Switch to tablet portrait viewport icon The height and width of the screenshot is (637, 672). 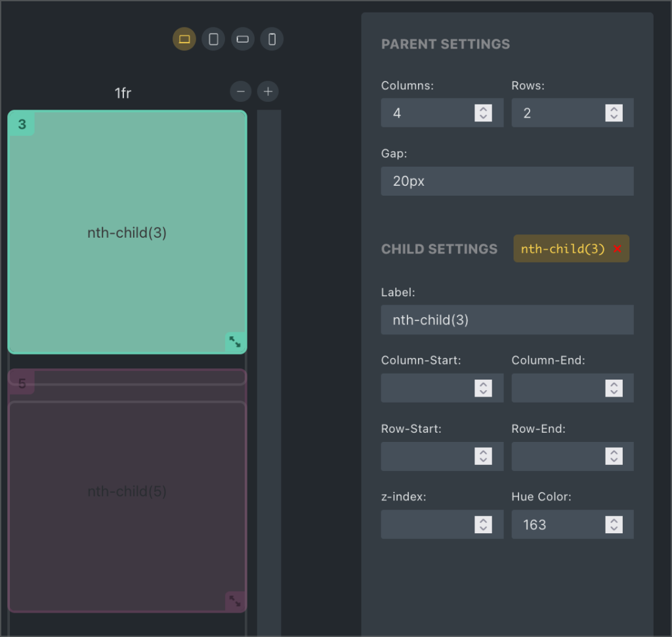[x=213, y=39]
